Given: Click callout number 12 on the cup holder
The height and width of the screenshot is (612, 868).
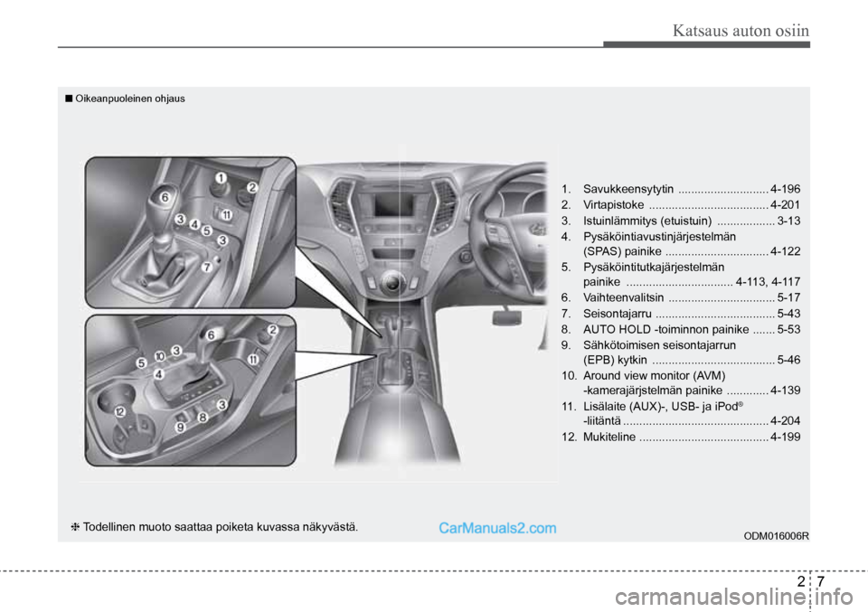Looking at the screenshot, I should pos(119,411).
